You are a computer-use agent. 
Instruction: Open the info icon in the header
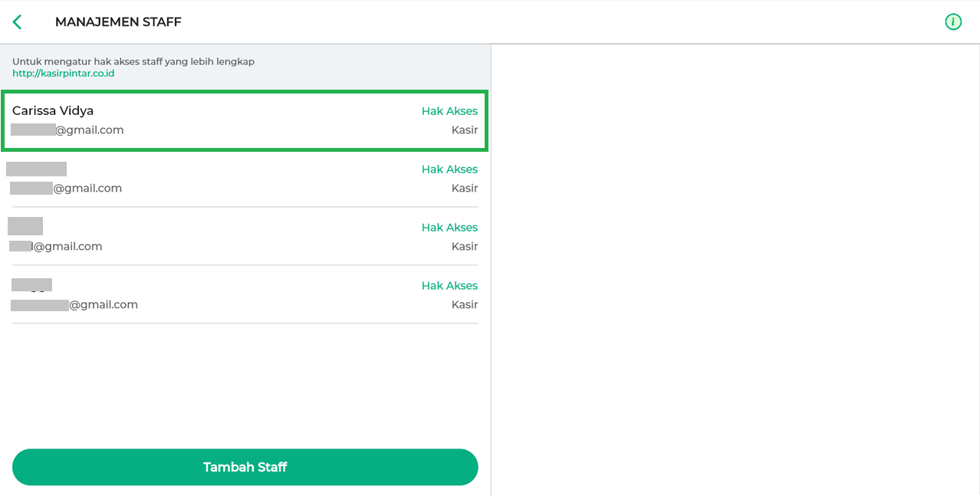(952, 22)
